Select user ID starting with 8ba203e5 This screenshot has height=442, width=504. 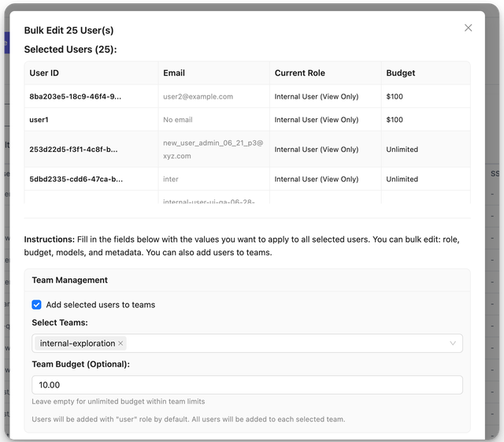coord(75,97)
